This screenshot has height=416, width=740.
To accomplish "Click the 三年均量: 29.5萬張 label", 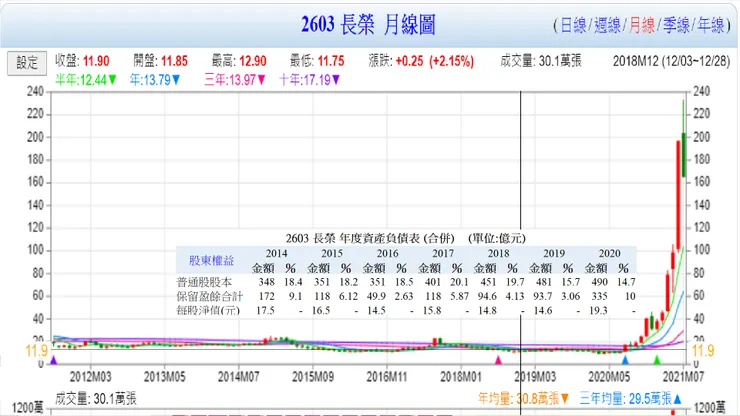I will coord(631,399).
